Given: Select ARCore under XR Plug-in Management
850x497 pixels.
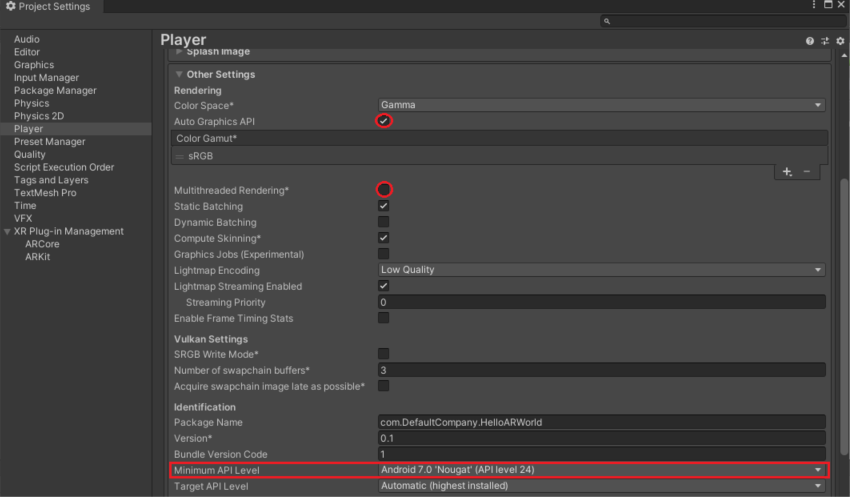Looking at the screenshot, I should 42,244.
